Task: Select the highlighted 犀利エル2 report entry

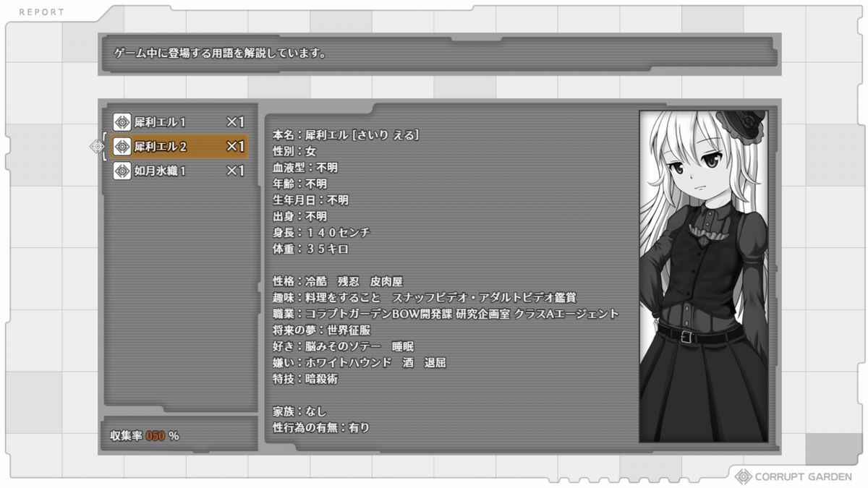Action: [x=179, y=146]
